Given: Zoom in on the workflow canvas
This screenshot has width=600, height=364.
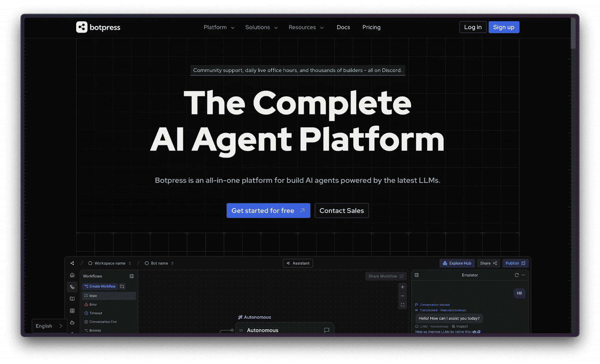Looking at the screenshot, I should coord(402,287).
